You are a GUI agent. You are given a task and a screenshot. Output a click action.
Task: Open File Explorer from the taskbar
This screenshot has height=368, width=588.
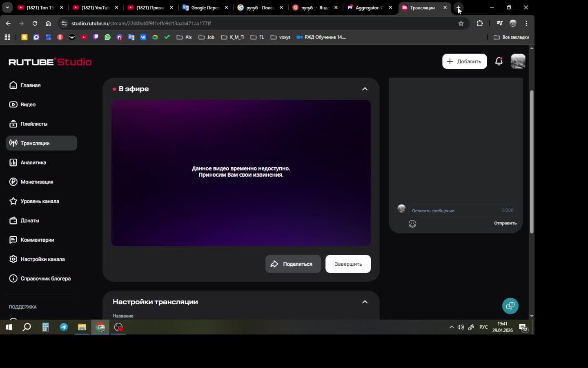82,327
